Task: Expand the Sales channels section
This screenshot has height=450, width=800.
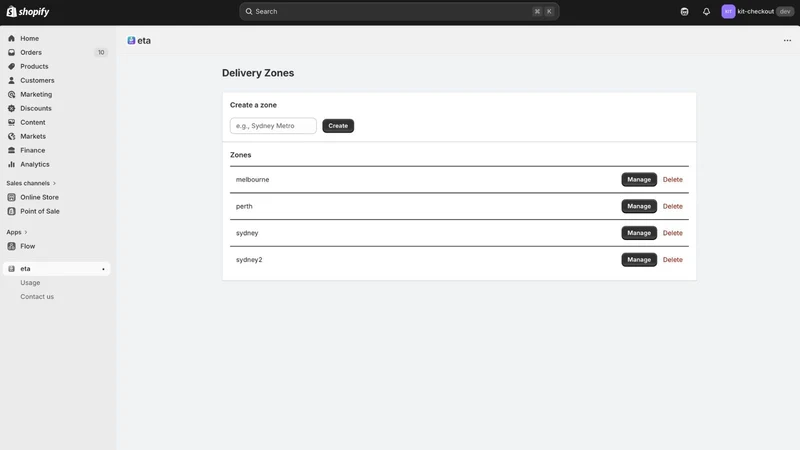Action: point(31,183)
